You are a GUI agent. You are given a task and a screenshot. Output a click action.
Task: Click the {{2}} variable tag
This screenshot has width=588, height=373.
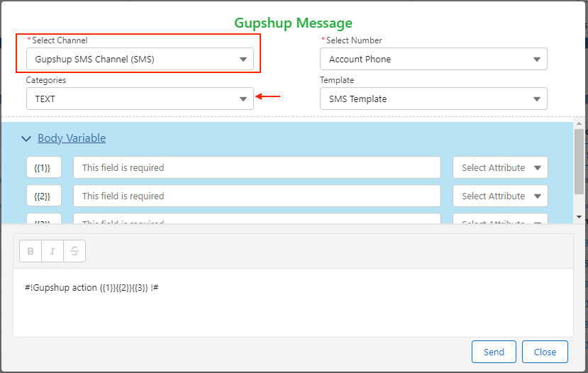click(44, 196)
